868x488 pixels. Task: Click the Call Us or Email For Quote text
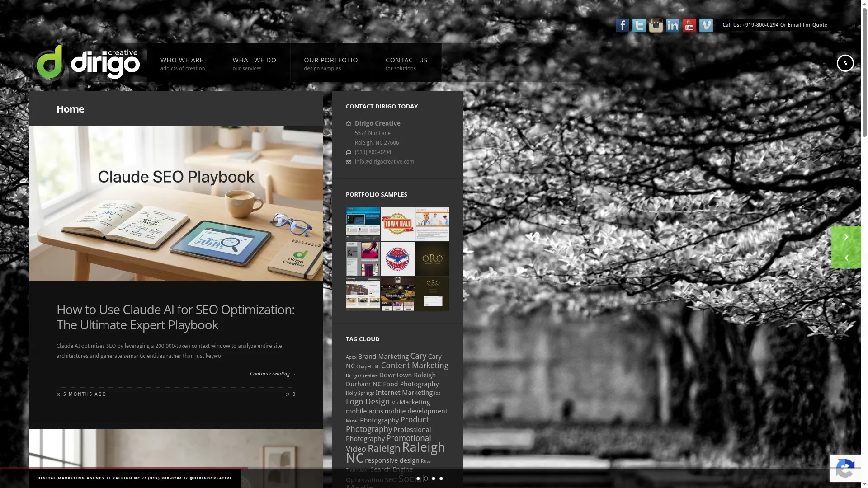774,25
